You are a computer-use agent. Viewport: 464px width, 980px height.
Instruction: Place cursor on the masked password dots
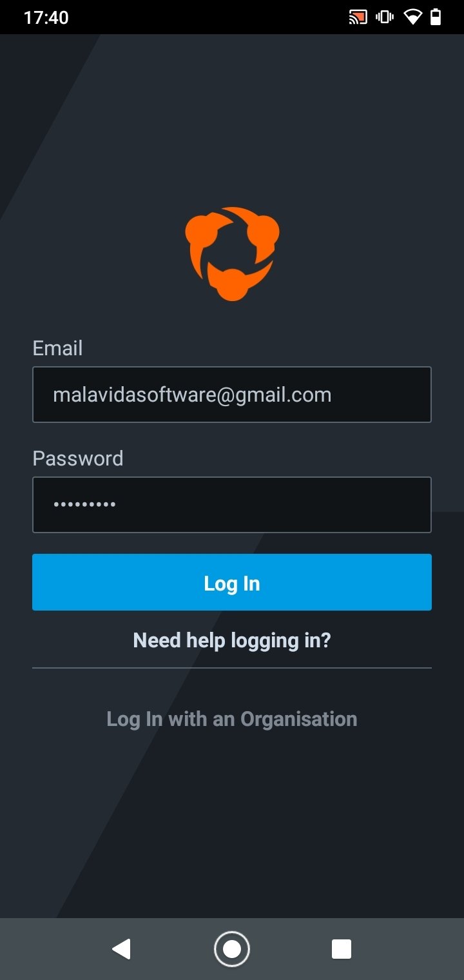point(84,505)
